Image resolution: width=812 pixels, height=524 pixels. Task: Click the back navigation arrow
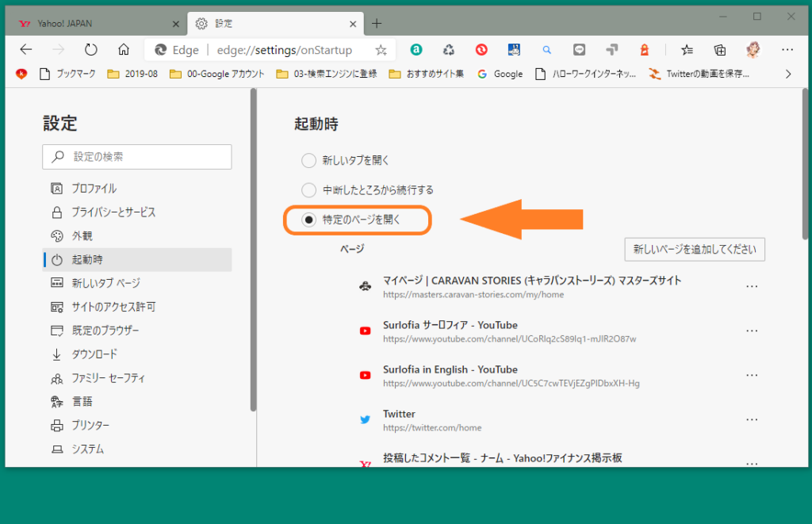[26, 49]
